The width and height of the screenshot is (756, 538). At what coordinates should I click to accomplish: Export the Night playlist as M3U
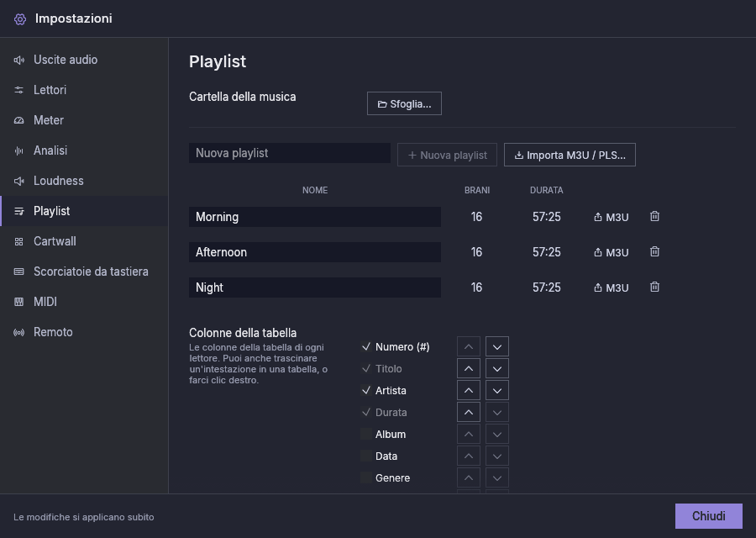(611, 287)
